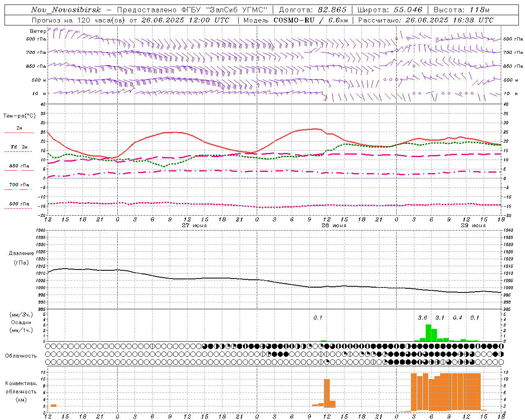Click the 3.1 precipitation total value
The image size is (525, 420).
440,317
